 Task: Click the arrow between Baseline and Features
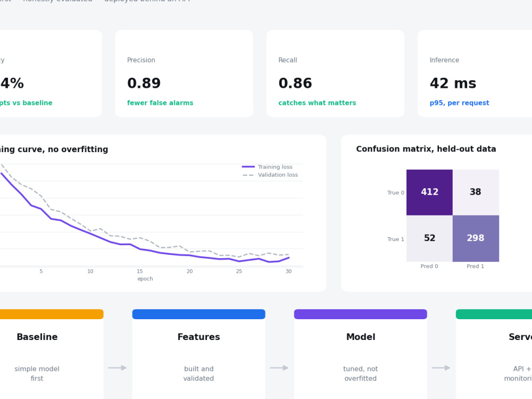pos(118,368)
